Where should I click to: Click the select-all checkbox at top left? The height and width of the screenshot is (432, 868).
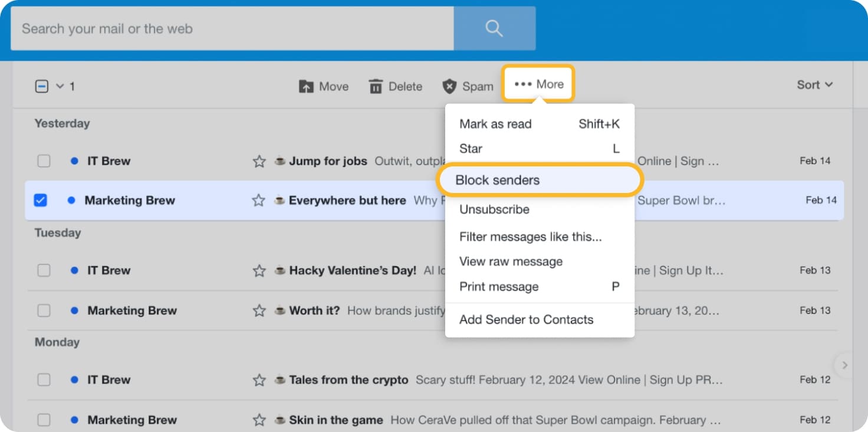(41, 86)
